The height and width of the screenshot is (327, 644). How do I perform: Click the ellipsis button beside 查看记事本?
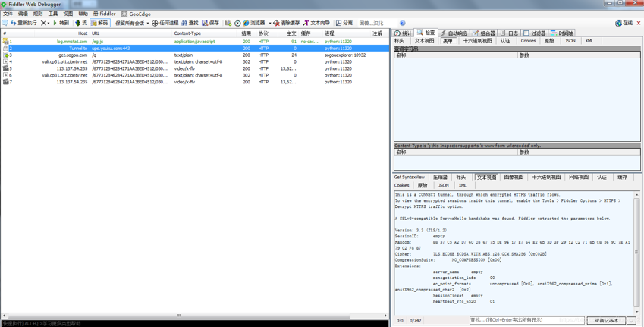(631, 320)
